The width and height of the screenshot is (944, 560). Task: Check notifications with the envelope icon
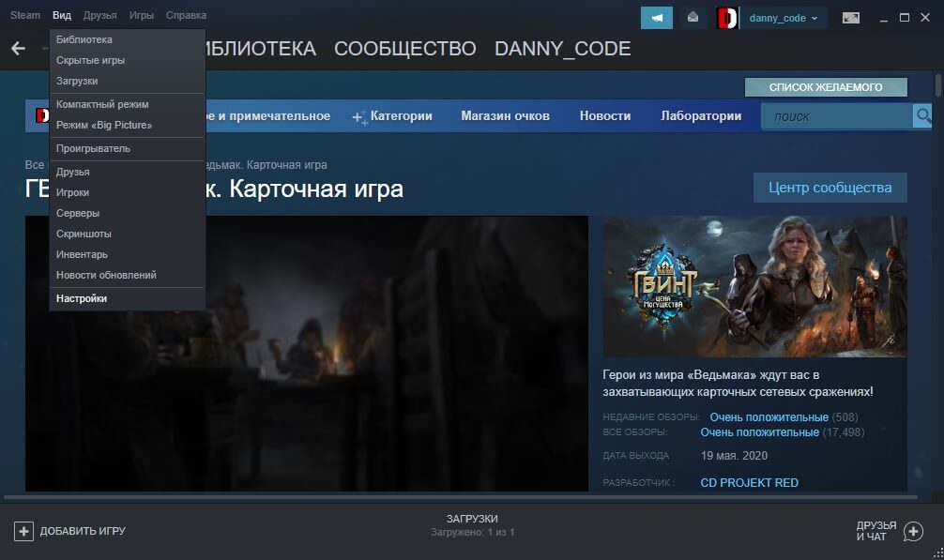pos(693,17)
